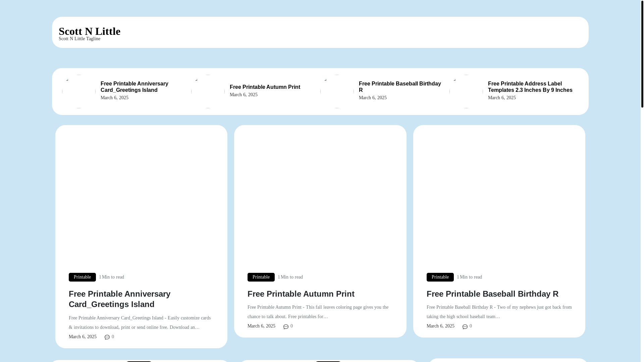Image resolution: width=644 pixels, height=362 pixels.
Task: Open Free Printable Anniversary Card thumbnail in top strip
Action: pyautogui.click(x=79, y=92)
